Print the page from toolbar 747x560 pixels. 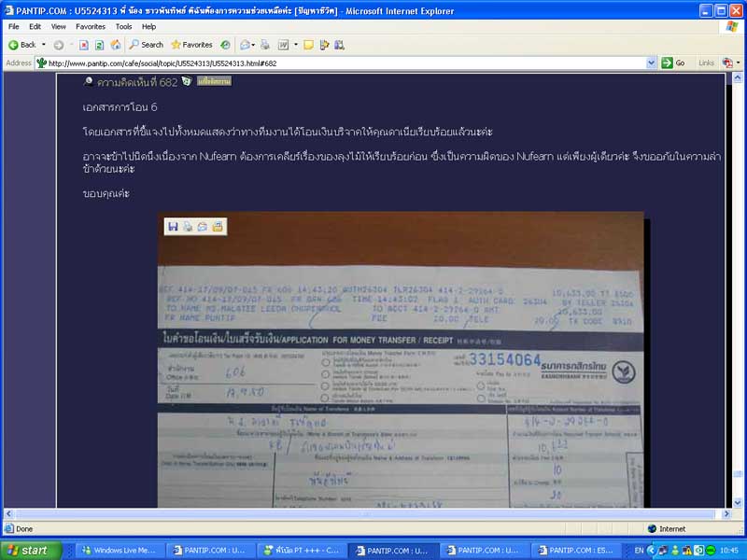265,45
